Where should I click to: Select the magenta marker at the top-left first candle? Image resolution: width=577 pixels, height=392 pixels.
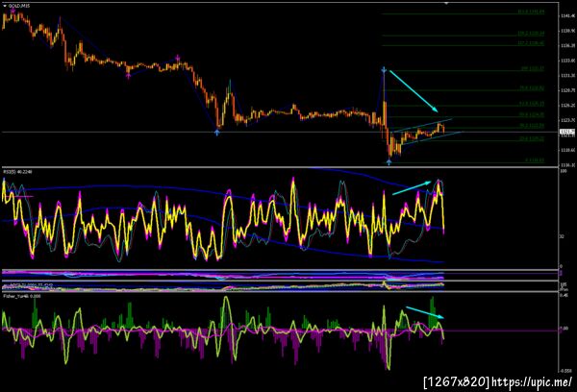pos(13,11)
